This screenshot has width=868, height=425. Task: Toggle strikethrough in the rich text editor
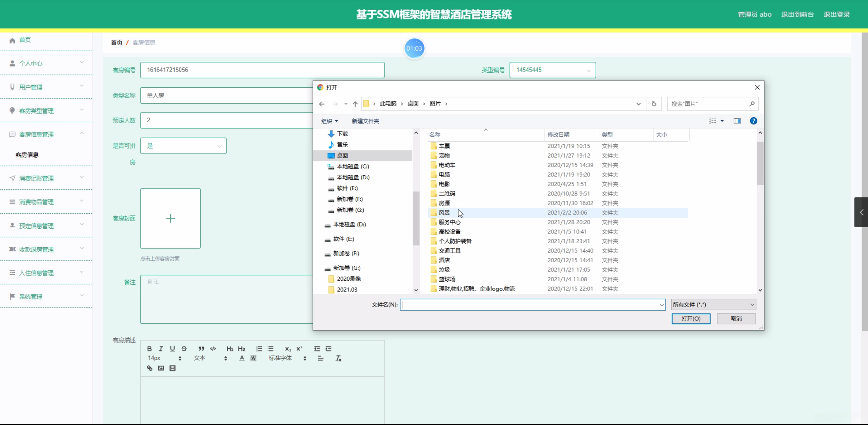pos(184,349)
